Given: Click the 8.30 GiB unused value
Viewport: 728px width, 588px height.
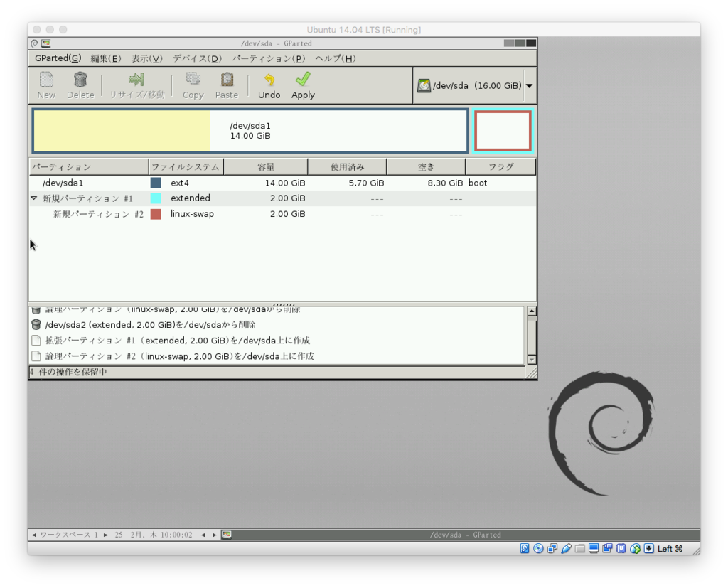Looking at the screenshot, I should (x=445, y=183).
